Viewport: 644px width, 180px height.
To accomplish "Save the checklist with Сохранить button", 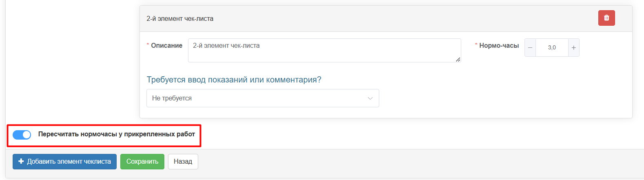I will pos(142,162).
